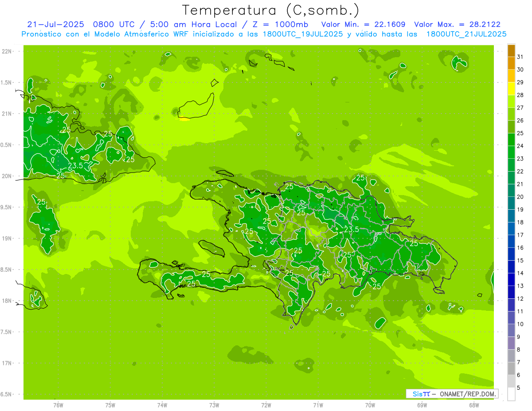
Task: Click the yellow 28–29 legend color swatch
Action: point(511,89)
